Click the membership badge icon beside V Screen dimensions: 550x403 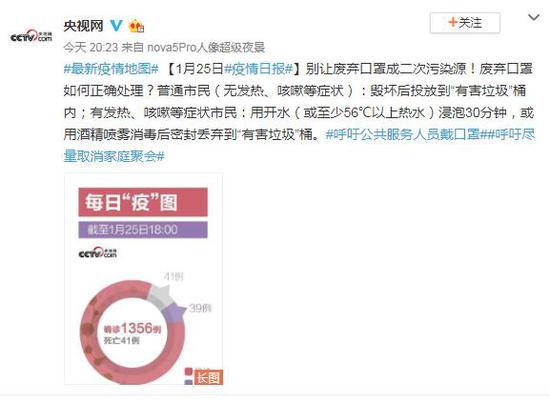click(x=136, y=26)
